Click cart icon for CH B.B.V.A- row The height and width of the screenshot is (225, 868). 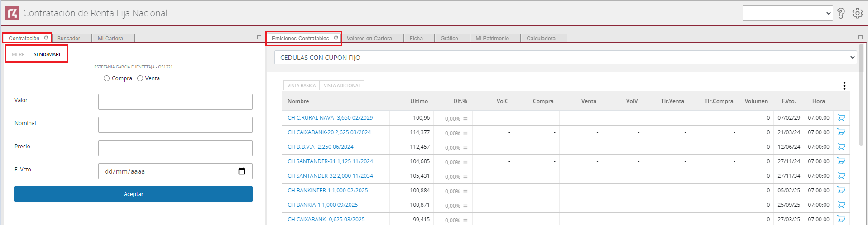click(x=841, y=147)
